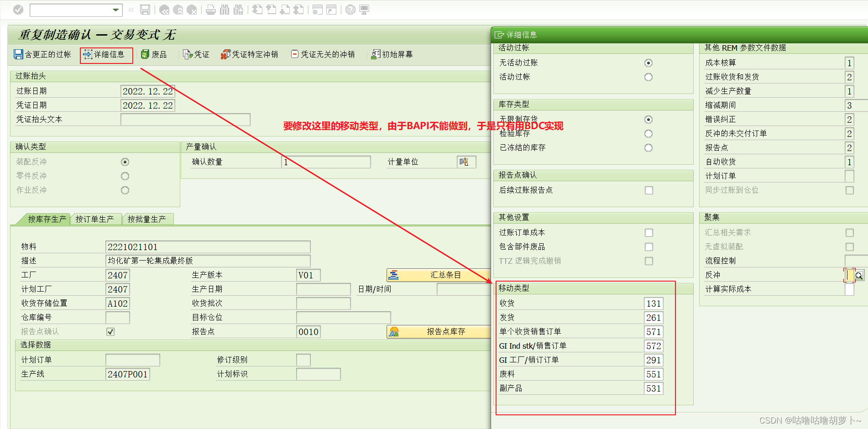Click the command field text box
The height and width of the screenshot is (429, 868).
[71, 10]
